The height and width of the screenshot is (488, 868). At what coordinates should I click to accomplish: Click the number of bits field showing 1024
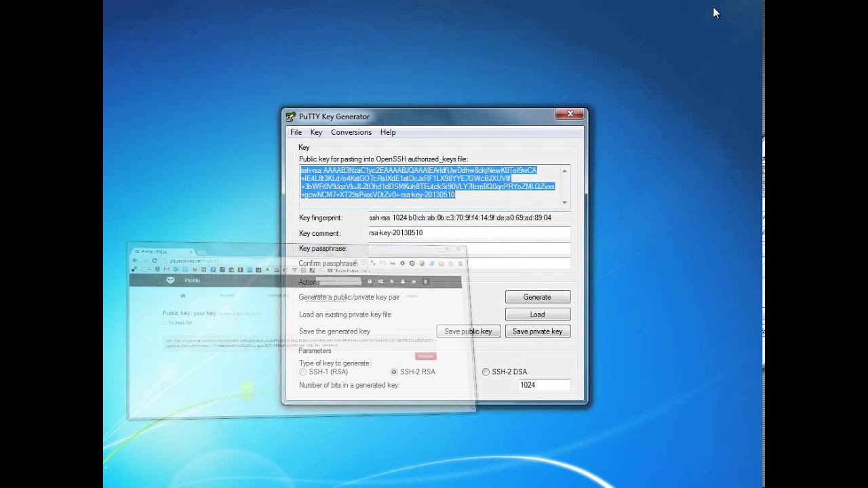tap(544, 385)
